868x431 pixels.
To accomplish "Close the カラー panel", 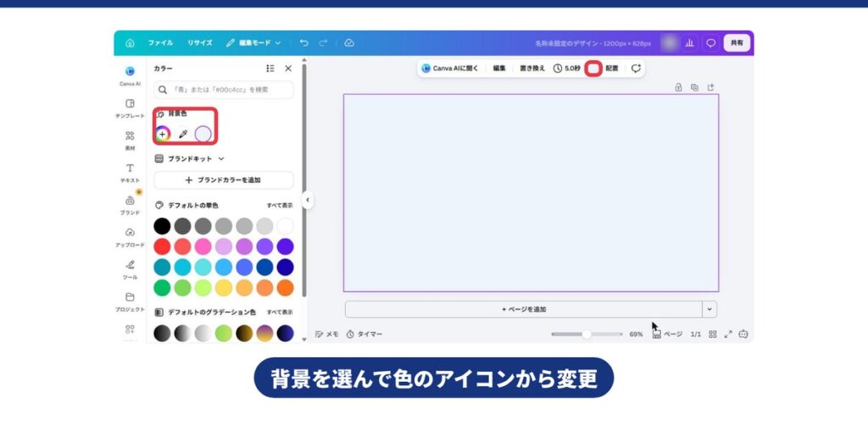I will pos(288,69).
